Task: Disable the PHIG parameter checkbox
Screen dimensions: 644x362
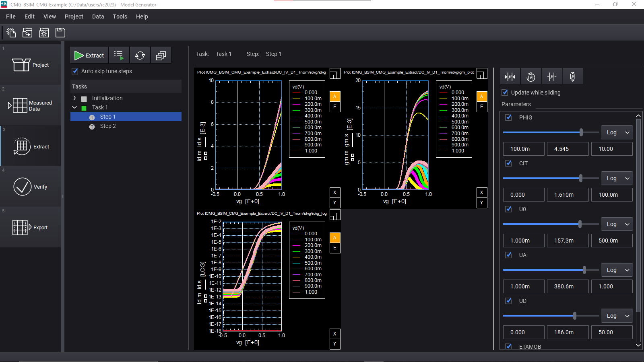Action: pyautogui.click(x=509, y=117)
